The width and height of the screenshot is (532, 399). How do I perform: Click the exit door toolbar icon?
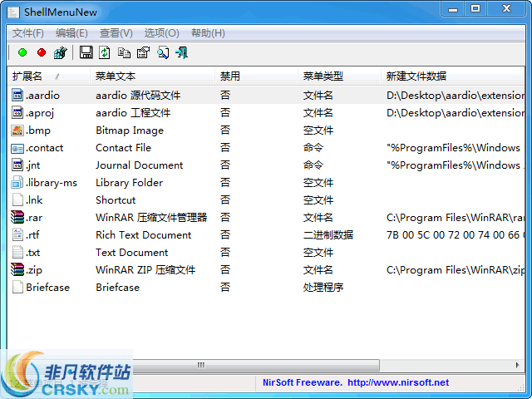tap(182, 52)
